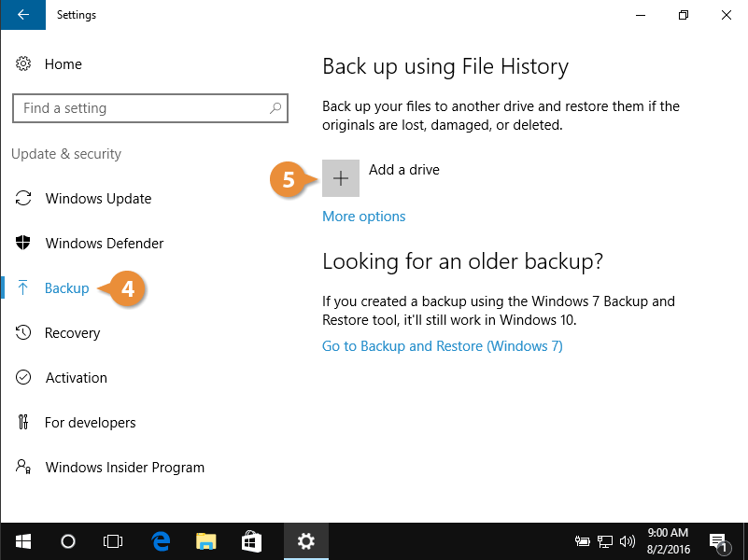Open the Home gear icon

coord(23,63)
